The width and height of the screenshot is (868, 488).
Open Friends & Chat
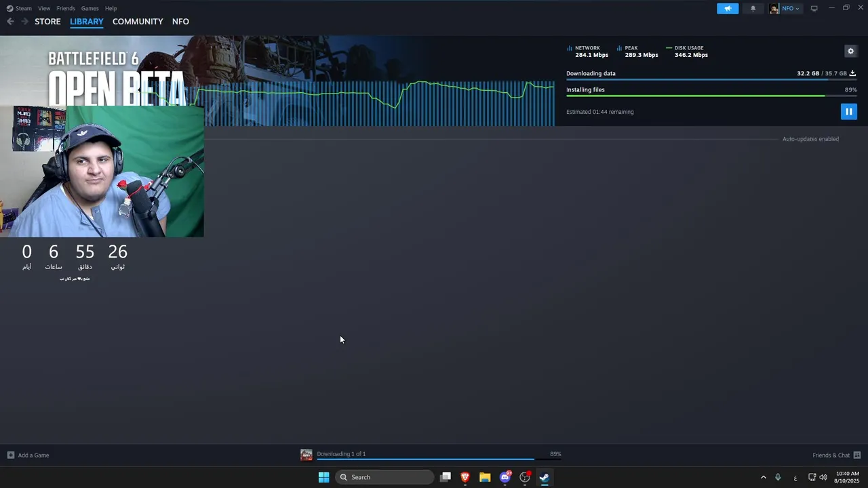tap(831, 455)
